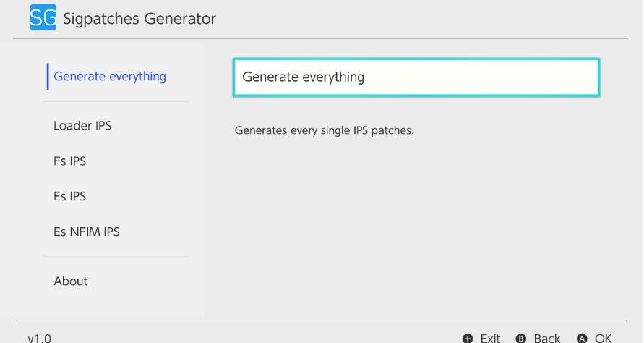
Task: Click the B button icon beside Back
Action: (x=521, y=339)
